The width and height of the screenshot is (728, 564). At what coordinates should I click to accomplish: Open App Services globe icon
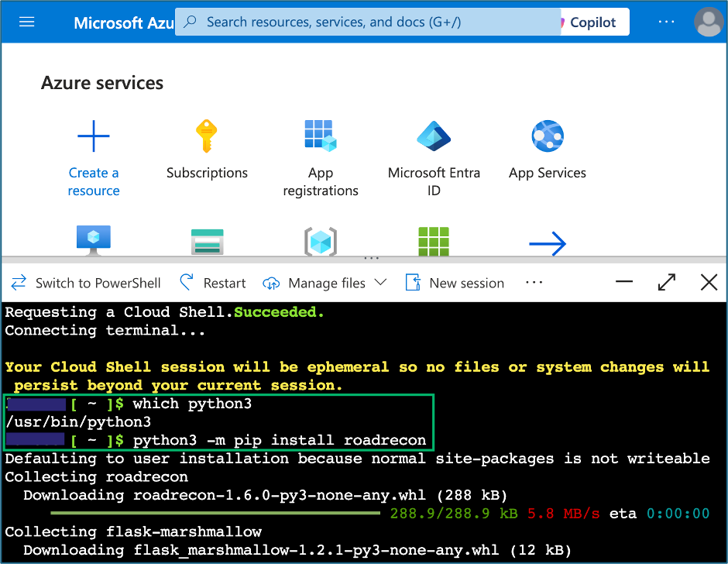click(548, 136)
